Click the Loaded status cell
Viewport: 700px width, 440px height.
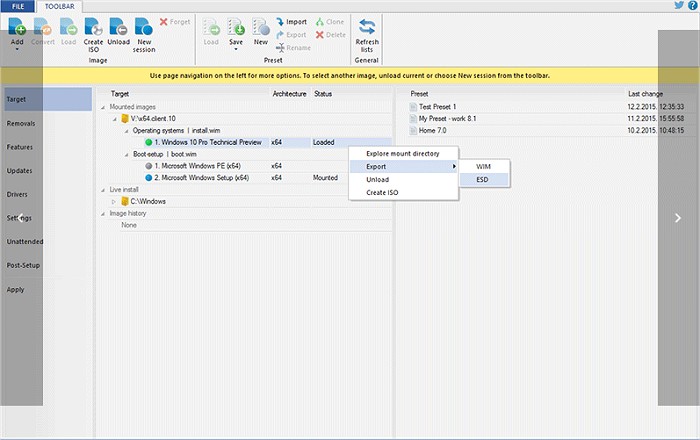click(x=324, y=142)
